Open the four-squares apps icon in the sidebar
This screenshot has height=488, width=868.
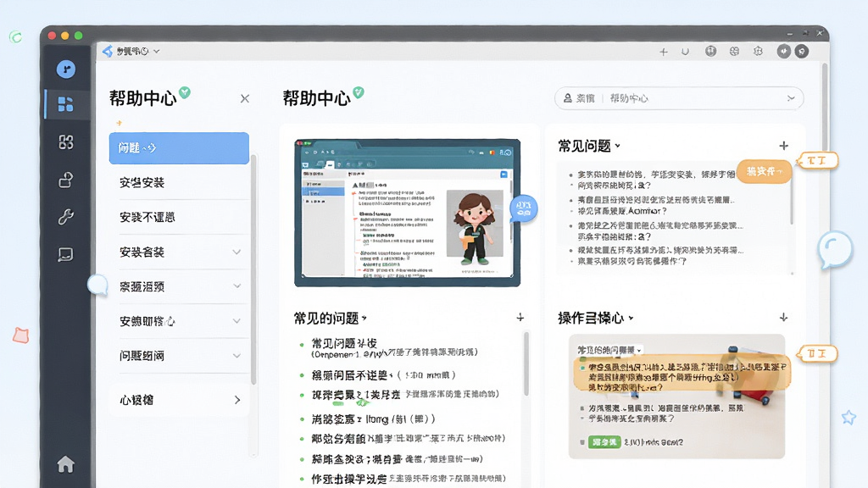[66, 142]
